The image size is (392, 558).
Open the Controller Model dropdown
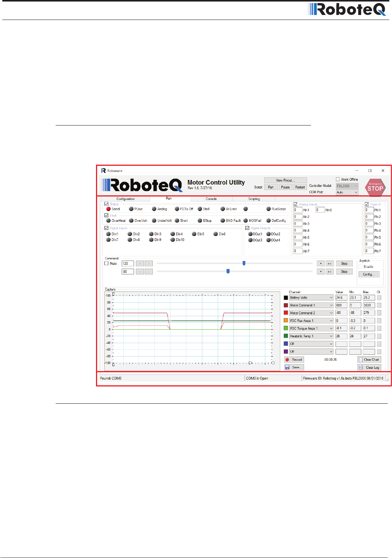point(347,186)
